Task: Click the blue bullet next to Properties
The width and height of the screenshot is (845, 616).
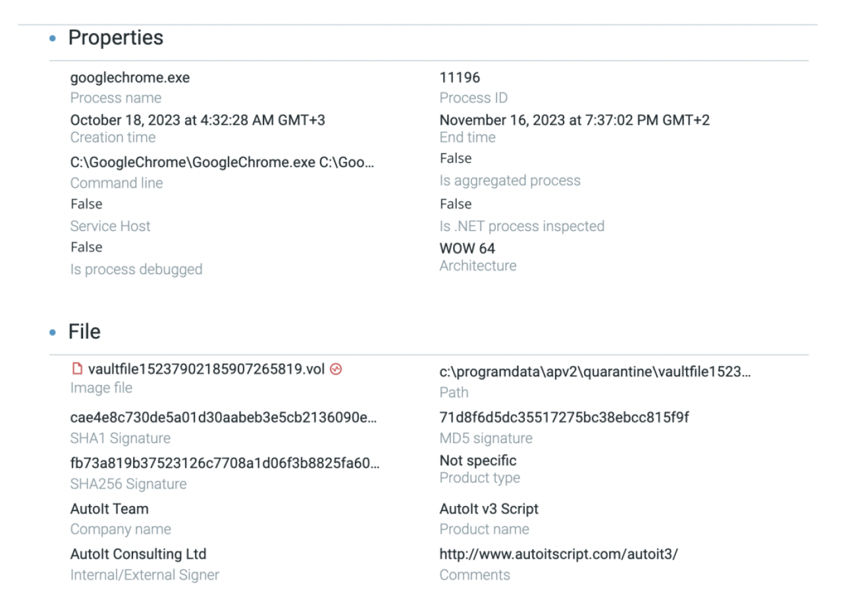Action: pyautogui.click(x=52, y=38)
